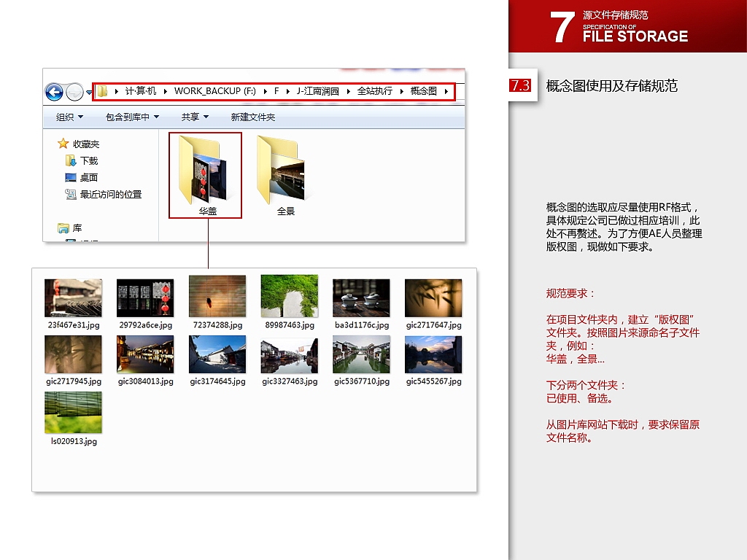
Task: Click the folder icon in address bar
Action: (x=102, y=91)
